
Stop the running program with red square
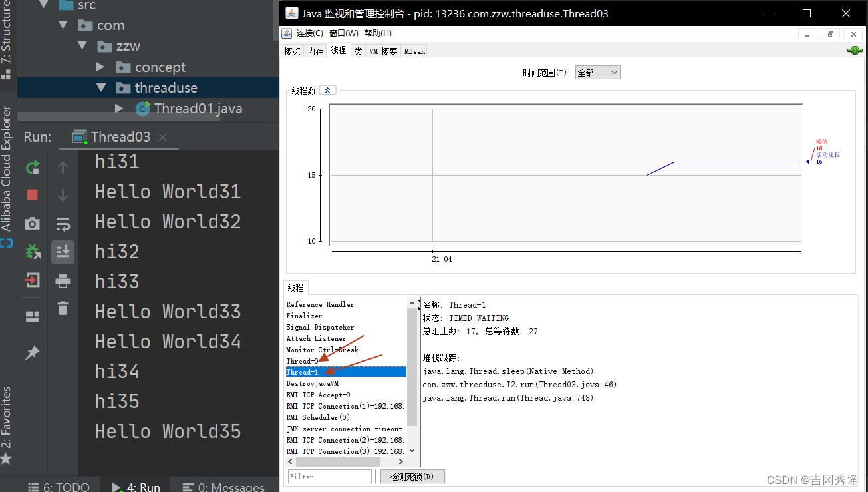[32, 195]
